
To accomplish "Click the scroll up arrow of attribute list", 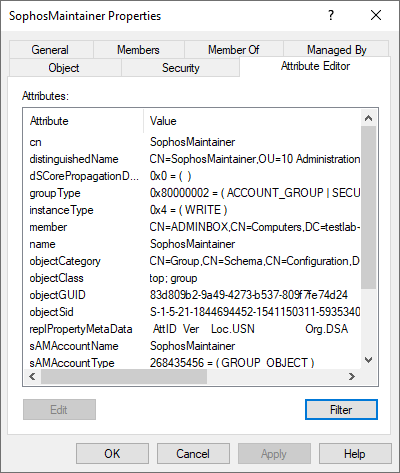I will point(368,118).
